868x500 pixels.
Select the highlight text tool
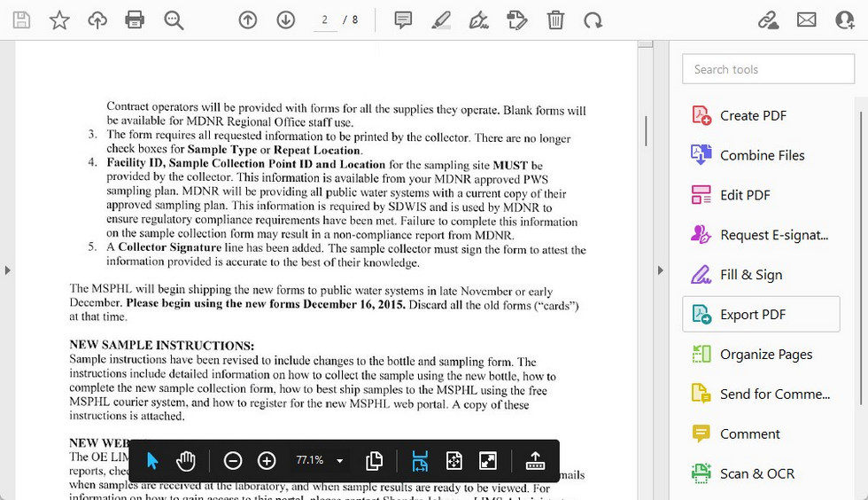441,20
